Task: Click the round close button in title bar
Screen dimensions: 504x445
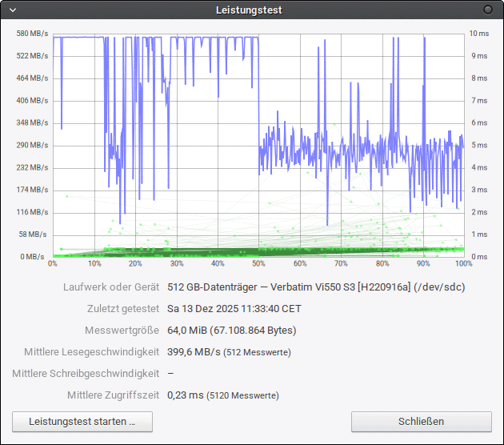Action: pos(488,10)
